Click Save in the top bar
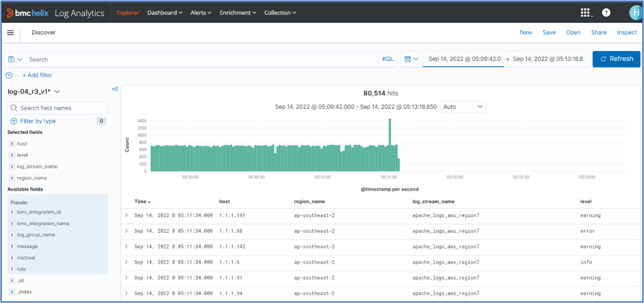The width and height of the screenshot is (644, 303). pos(549,32)
